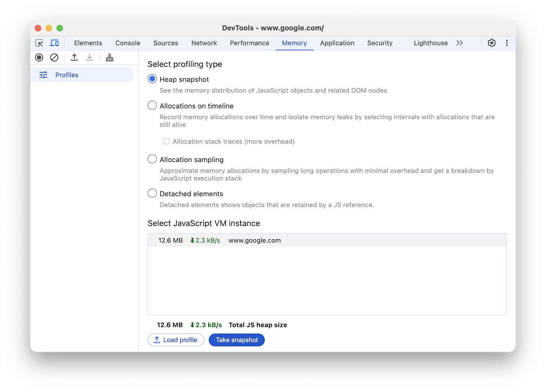
Task: Open the Performance panel
Action: [249, 43]
